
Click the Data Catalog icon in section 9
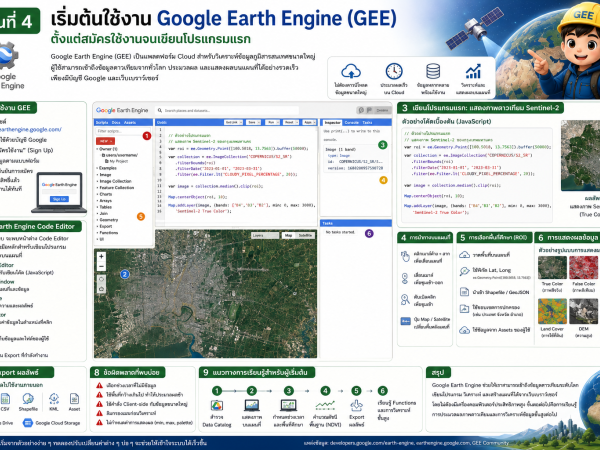pyautogui.click(x=217, y=405)
